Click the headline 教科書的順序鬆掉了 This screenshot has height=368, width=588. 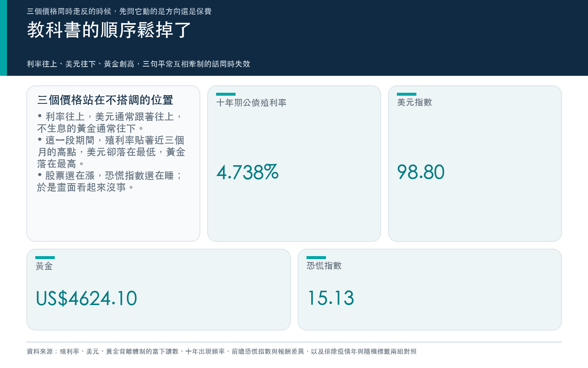109,30
